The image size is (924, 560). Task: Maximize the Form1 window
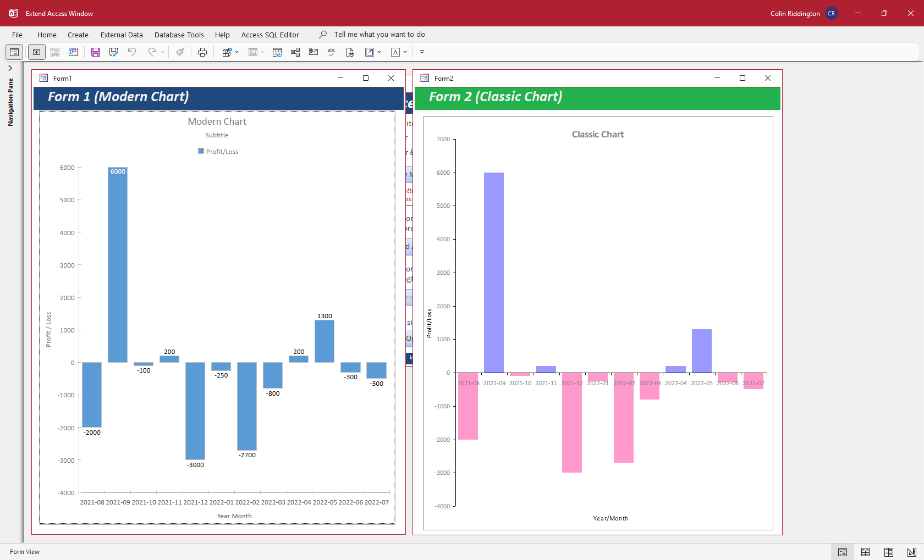tap(366, 78)
